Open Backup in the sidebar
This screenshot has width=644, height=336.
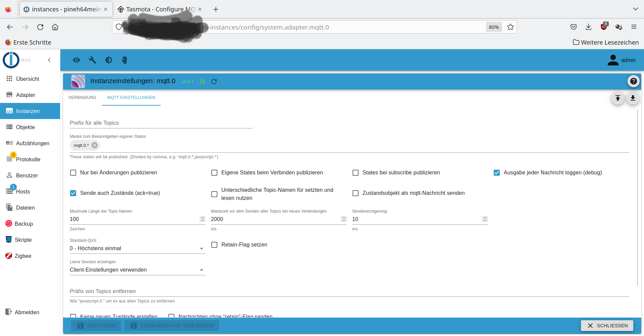tap(30, 224)
